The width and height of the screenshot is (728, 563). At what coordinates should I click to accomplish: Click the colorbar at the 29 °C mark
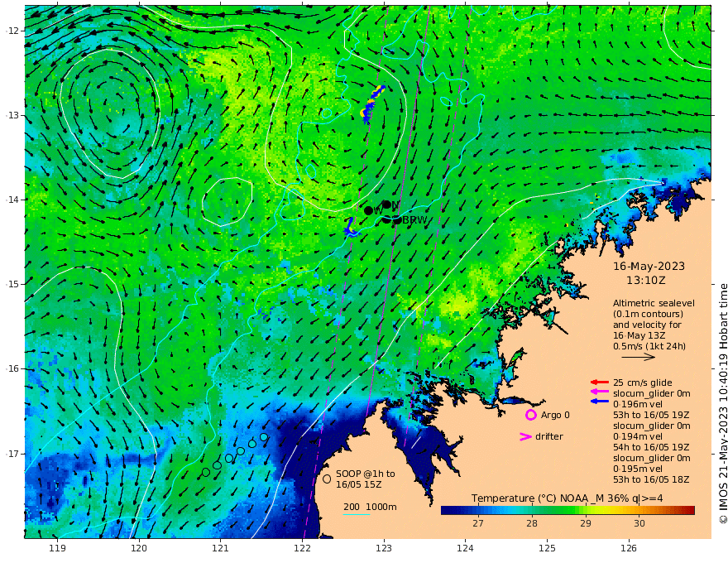[586, 510]
